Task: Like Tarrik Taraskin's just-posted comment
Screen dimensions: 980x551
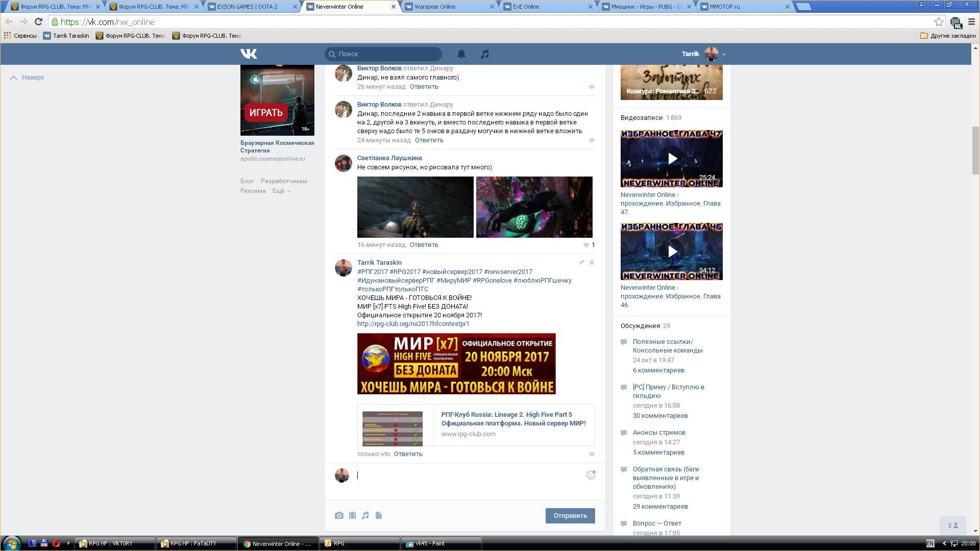Action: [592, 454]
